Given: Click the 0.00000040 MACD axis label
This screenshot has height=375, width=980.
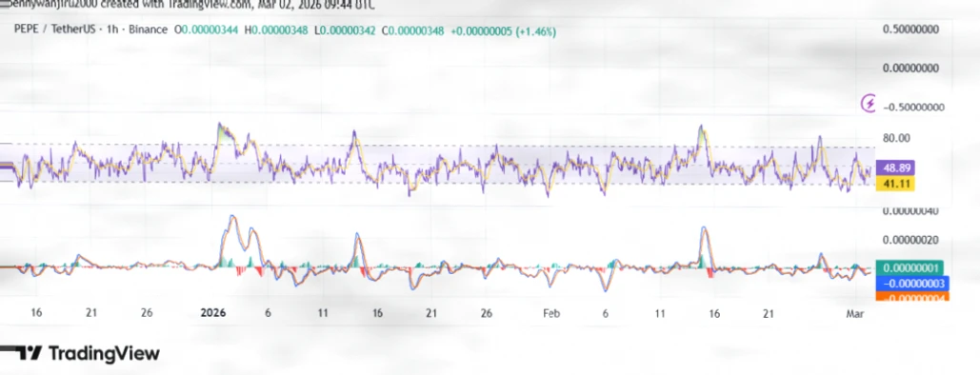Looking at the screenshot, I should 910,212.
